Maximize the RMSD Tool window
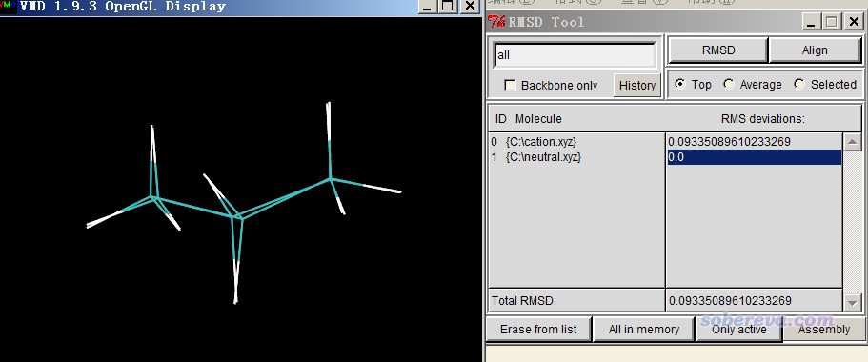868x362 pixels. tap(831, 22)
